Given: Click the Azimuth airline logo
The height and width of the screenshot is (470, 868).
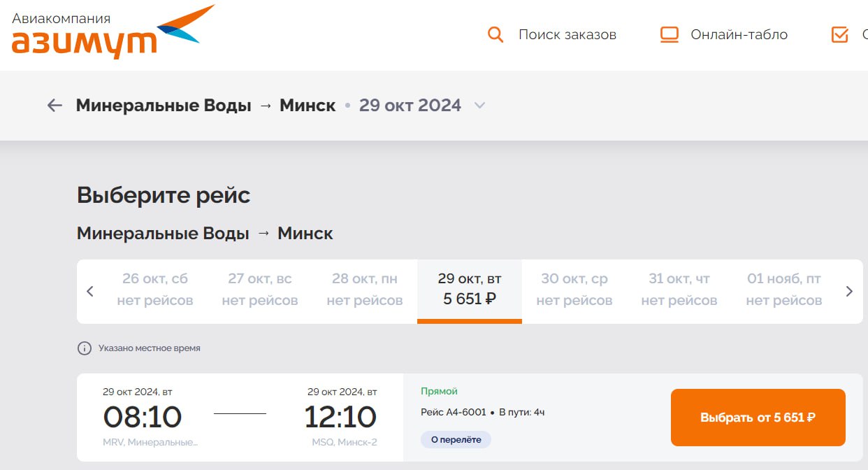Looking at the screenshot, I should coord(112,32).
